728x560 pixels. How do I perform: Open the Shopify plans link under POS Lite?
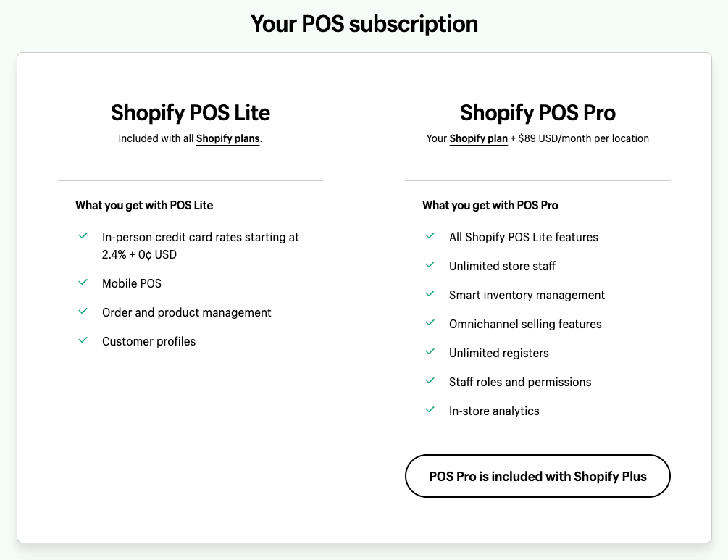pos(228,138)
